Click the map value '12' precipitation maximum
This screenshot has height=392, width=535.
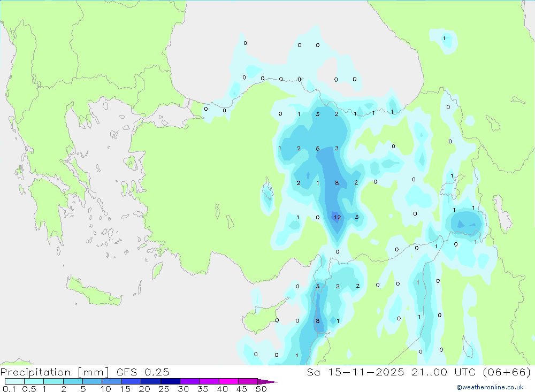pos(337,217)
